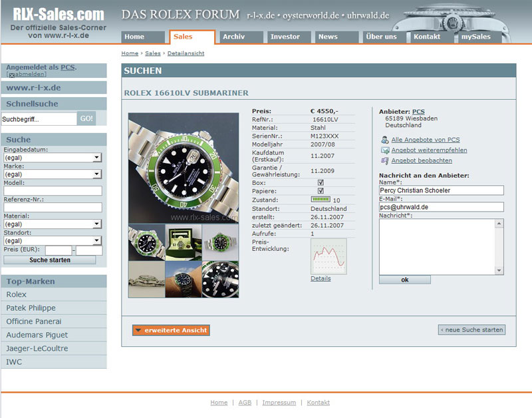
Task: Select Jaeger-LeCoultre in Top-Marken
Action: point(54,348)
